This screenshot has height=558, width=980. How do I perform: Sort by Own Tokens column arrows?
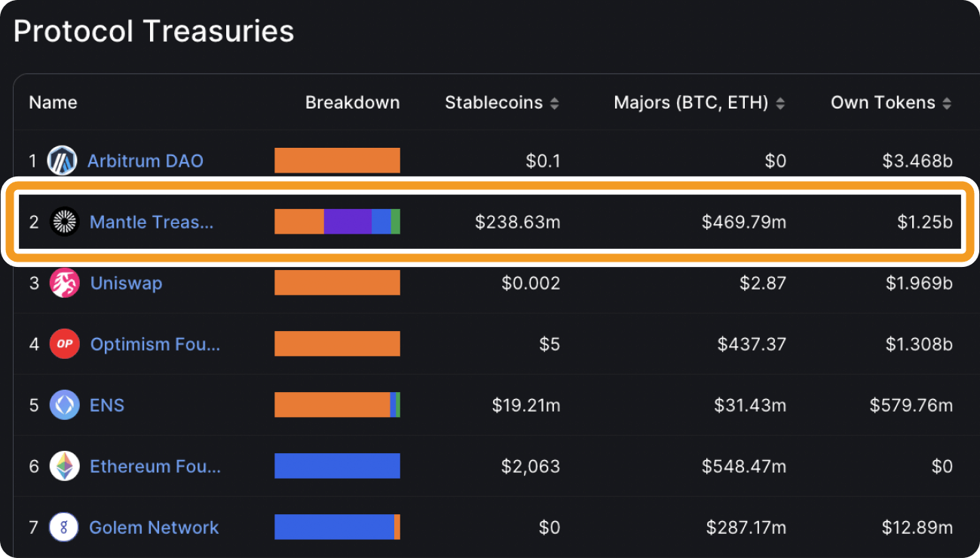(947, 103)
